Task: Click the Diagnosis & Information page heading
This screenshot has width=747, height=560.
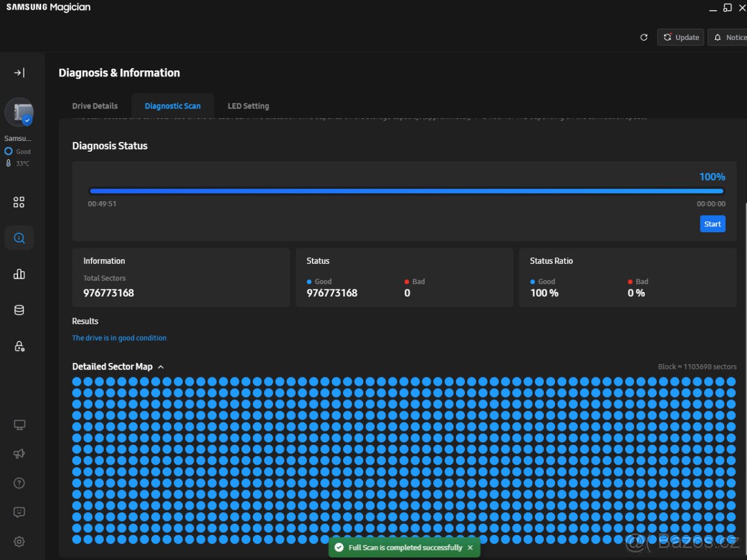Action: 119,73
